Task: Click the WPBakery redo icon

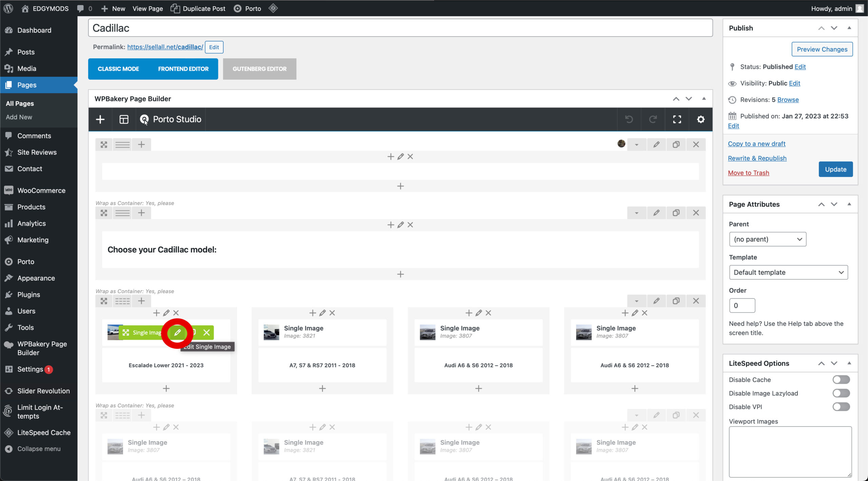Action: point(653,119)
